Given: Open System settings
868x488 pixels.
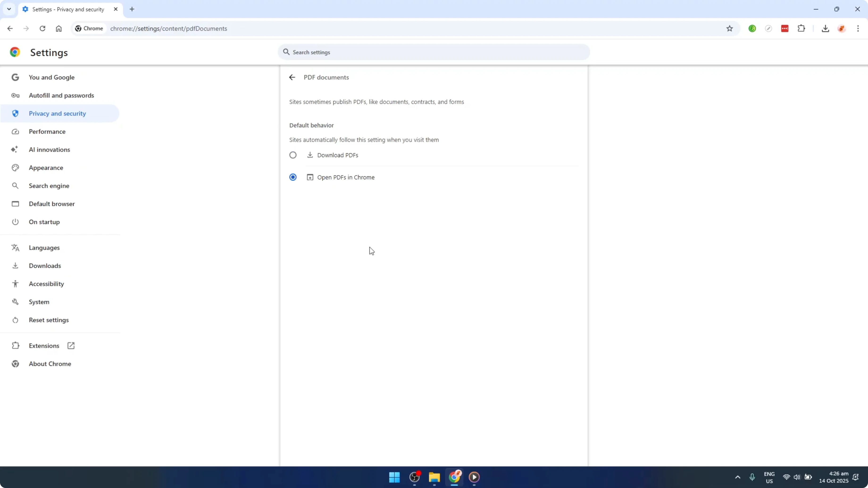Looking at the screenshot, I should (60, 302).
